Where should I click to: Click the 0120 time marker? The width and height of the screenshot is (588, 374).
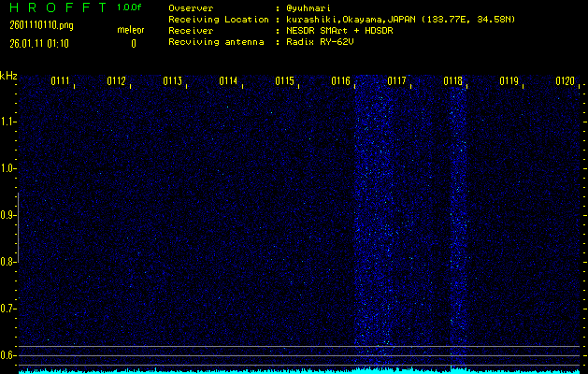click(x=565, y=81)
